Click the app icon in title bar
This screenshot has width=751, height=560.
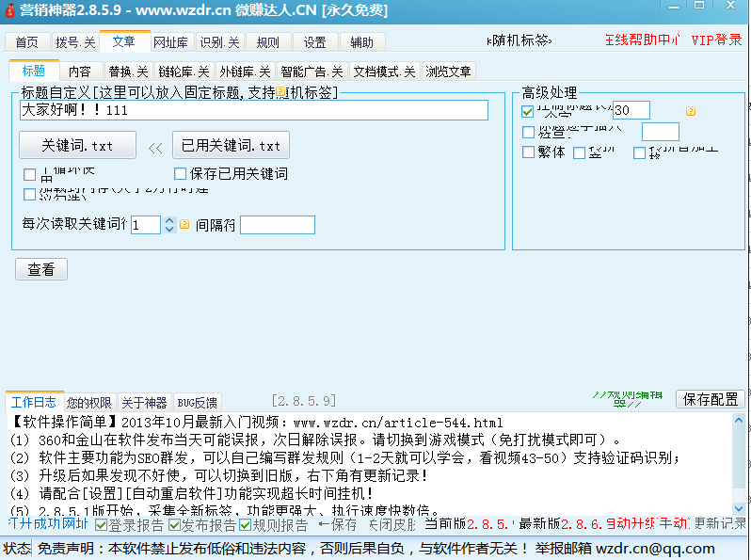coord(9,9)
